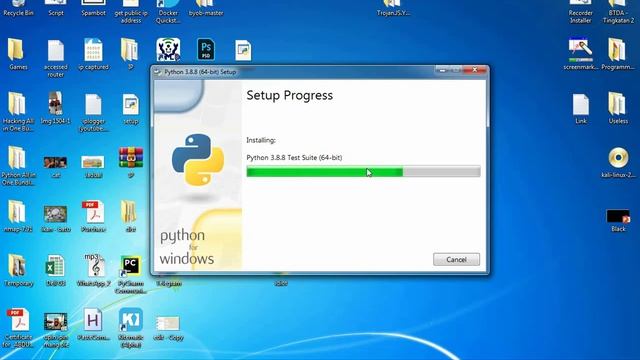Click the Python icon in the Setup title bar
Image resolution: width=640 pixels, height=360 pixels.
[x=158, y=72]
